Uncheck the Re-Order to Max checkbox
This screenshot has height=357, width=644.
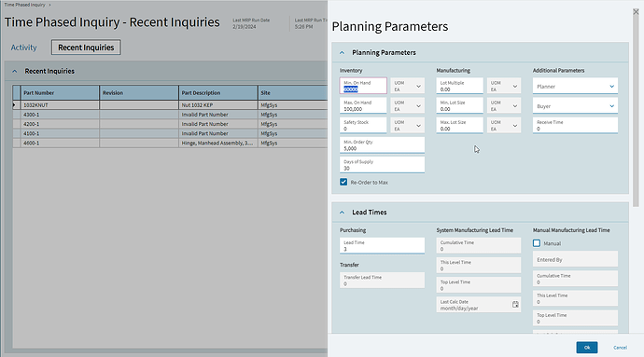343,182
